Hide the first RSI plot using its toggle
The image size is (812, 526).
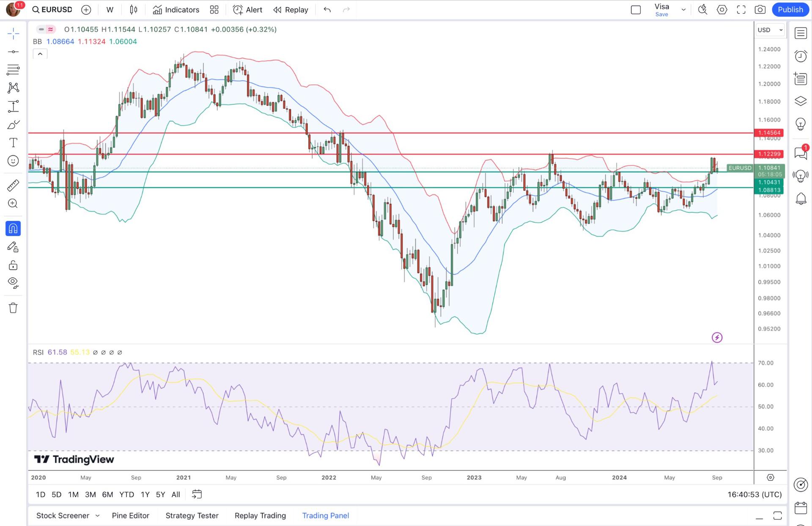(x=95, y=352)
